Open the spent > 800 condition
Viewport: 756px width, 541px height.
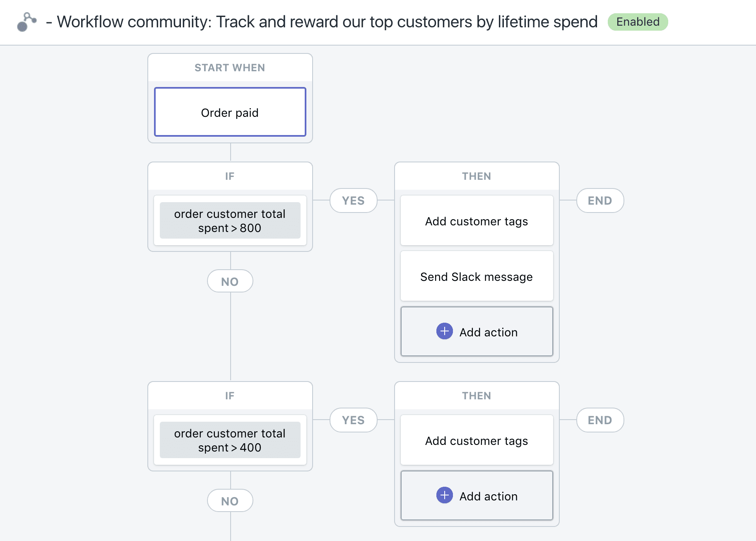(x=230, y=220)
